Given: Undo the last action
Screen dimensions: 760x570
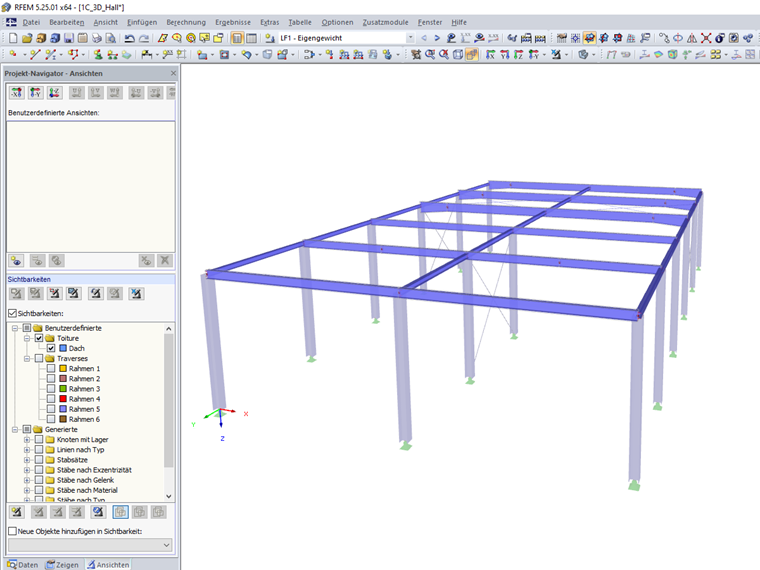Looking at the screenshot, I should [129, 38].
